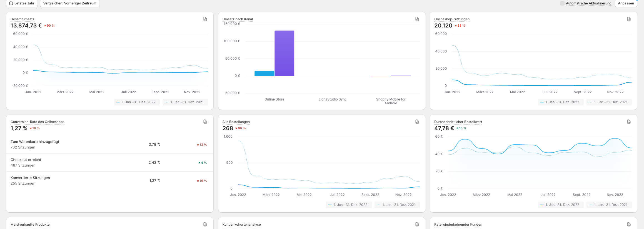644x229 pixels.
Task: Click report icon on Onlineshop-Sitzungen card
Action: tap(629, 19)
